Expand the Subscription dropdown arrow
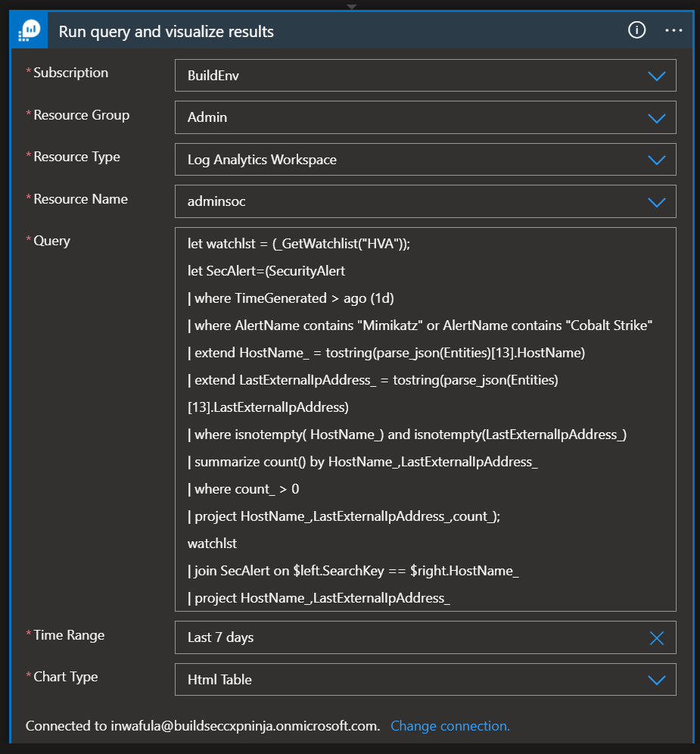The image size is (700, 754). [656, 76]
